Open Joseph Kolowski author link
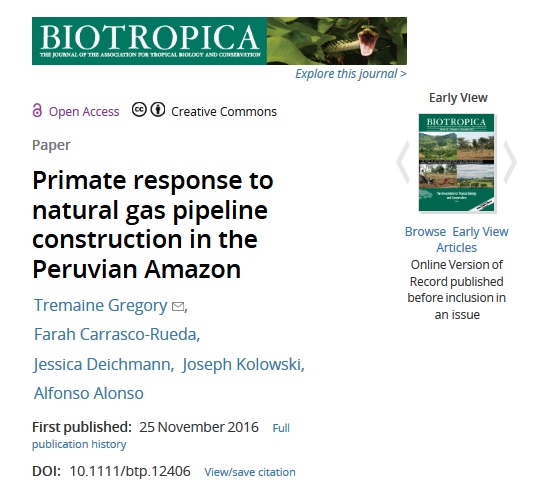The width and height of the screenshot is (535, 492). [x=243, y=364]
